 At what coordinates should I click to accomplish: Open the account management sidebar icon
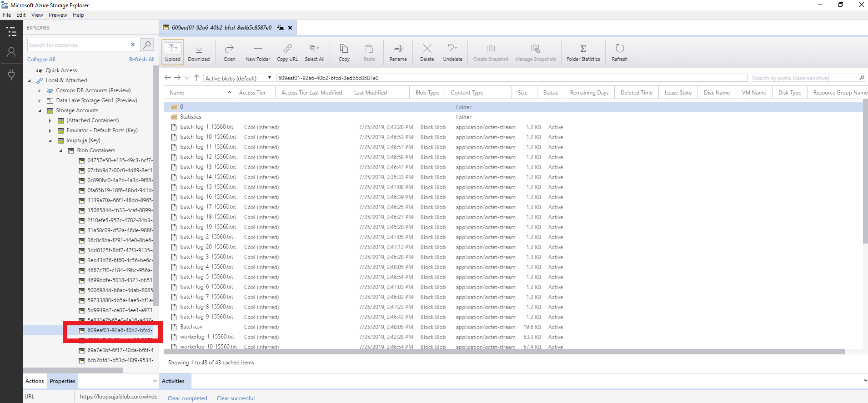tap(11, 52)
